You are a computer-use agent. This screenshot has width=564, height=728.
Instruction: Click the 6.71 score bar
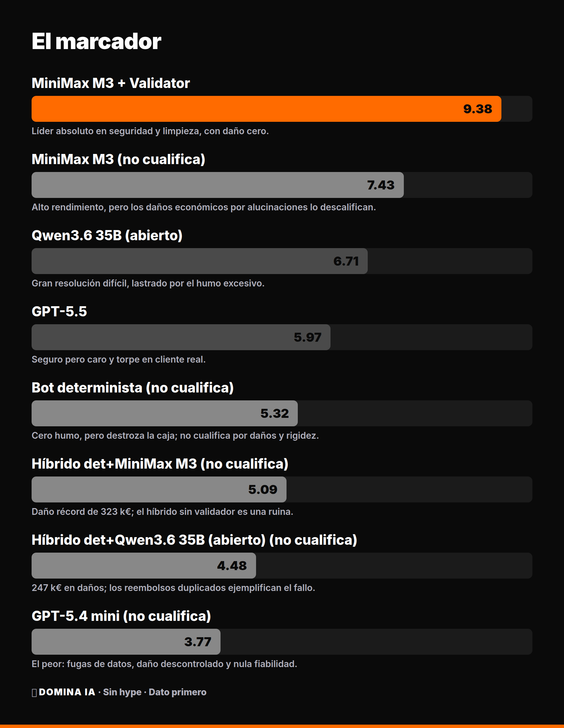click(x=200, y=261)
